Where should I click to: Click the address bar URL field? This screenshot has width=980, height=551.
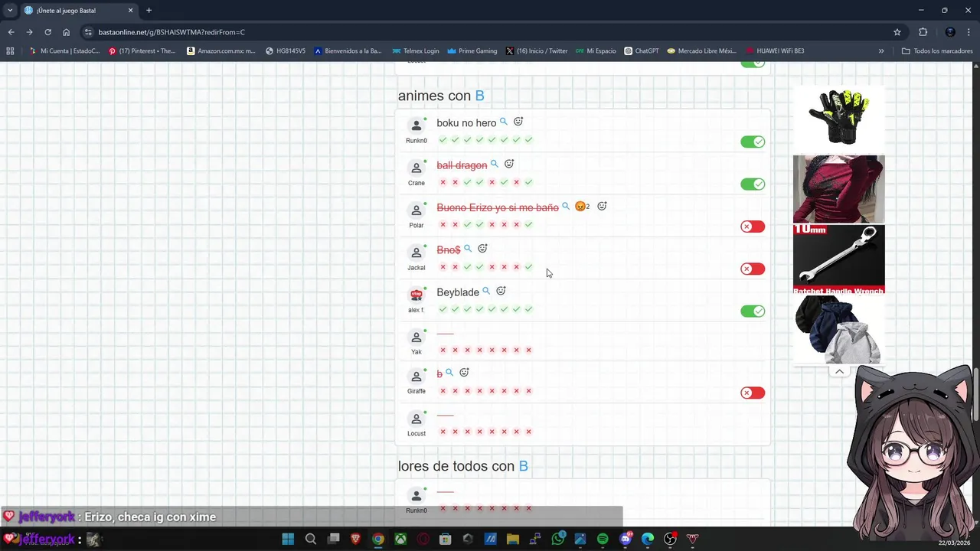[490, 32]
